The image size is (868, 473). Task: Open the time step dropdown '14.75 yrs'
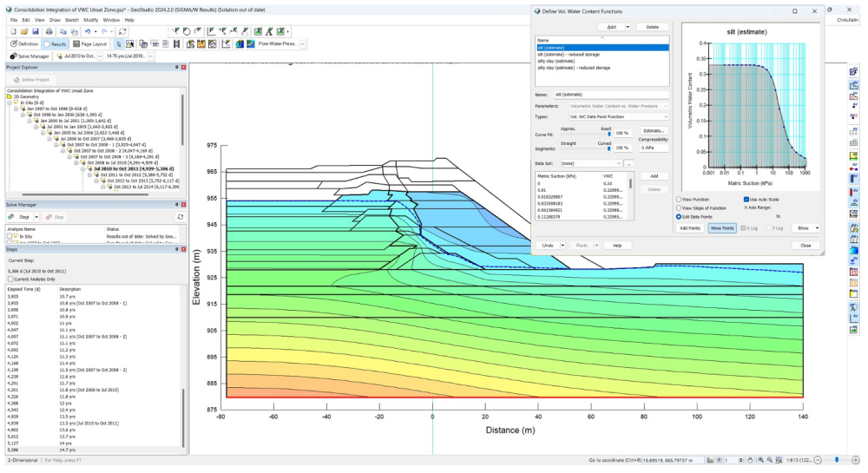point(150,56)
